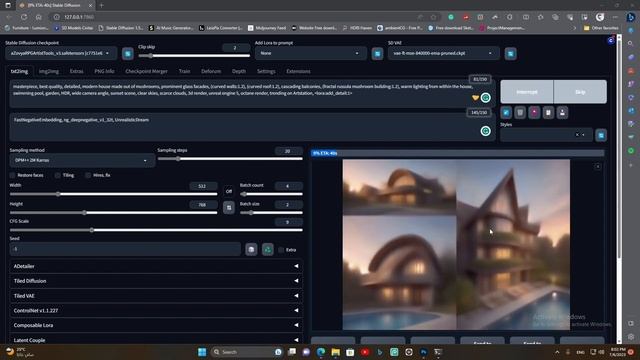
Task: Expand the ControlNet v1.1.227 section
Action: [156, 310]
